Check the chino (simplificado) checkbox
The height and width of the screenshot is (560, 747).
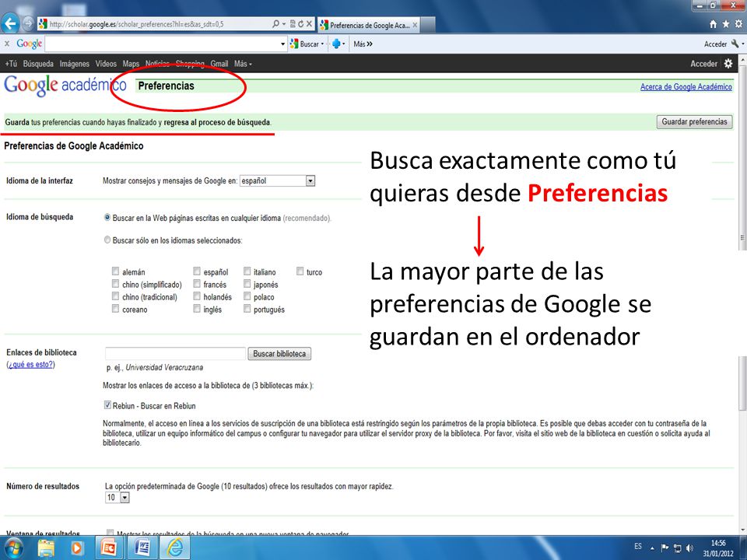115,284
